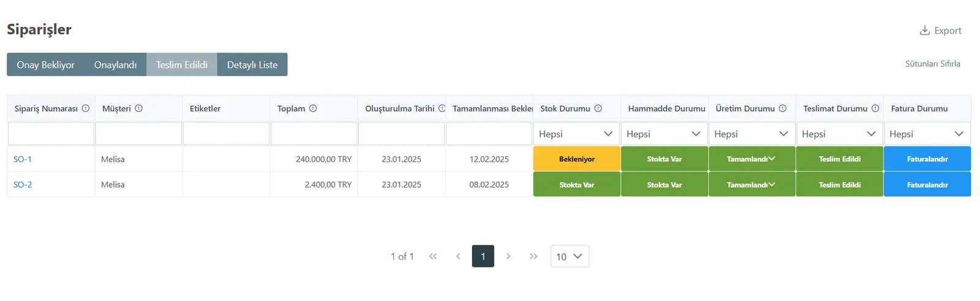Click the Export download icon
The image size is (980, 301).
(x=925, y=31)
